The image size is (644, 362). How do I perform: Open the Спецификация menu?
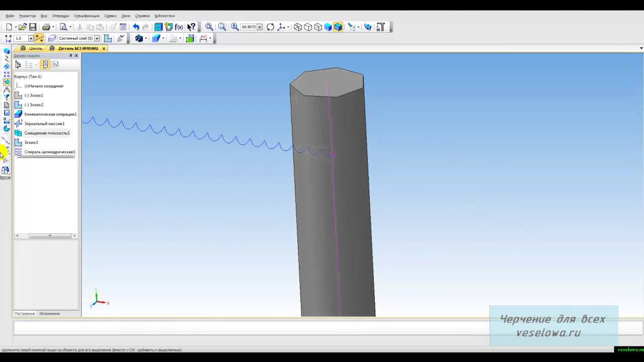87,16
